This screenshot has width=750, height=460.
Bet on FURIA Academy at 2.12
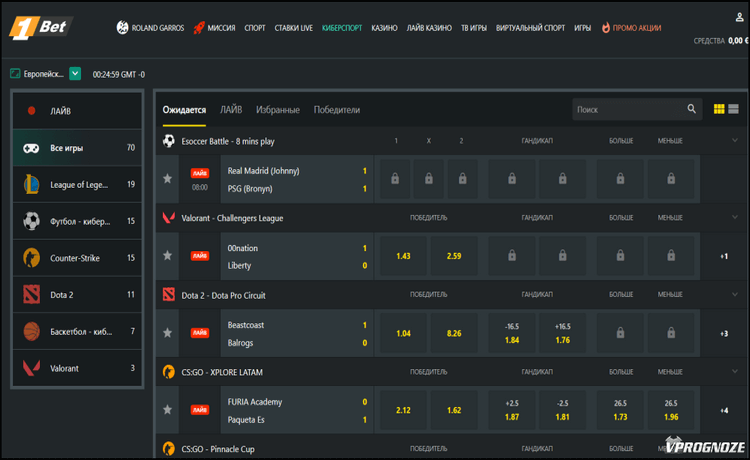click(403, 410)
